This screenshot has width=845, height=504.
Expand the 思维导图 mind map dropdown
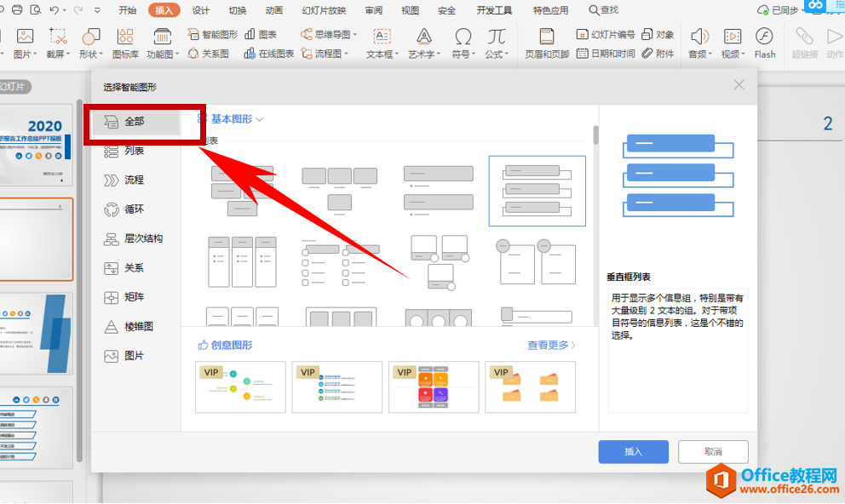330,35
